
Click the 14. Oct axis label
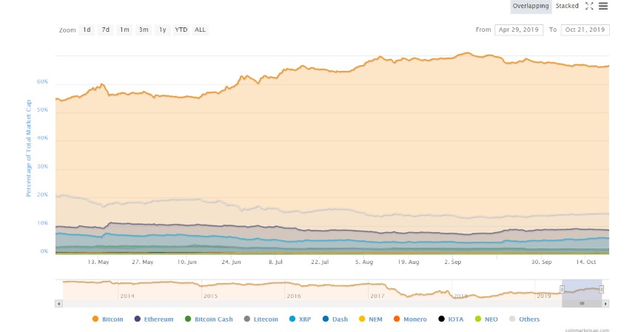(x=586, y=262)
